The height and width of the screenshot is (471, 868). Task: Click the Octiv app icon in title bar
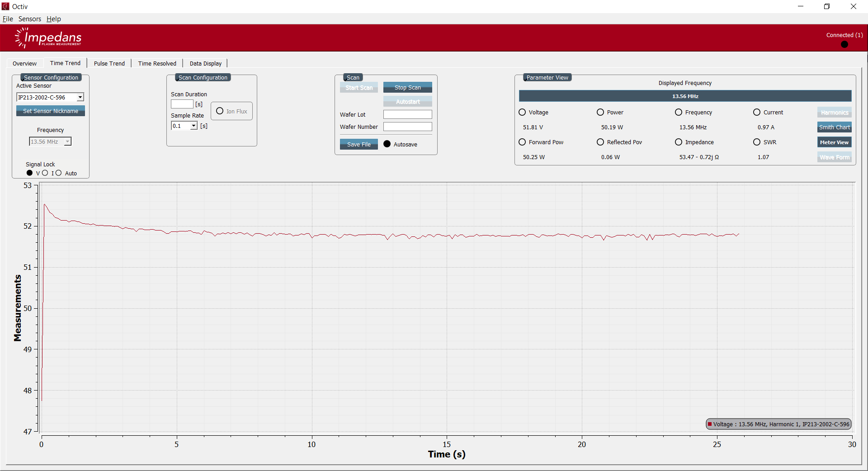click(x=5, y=6)
